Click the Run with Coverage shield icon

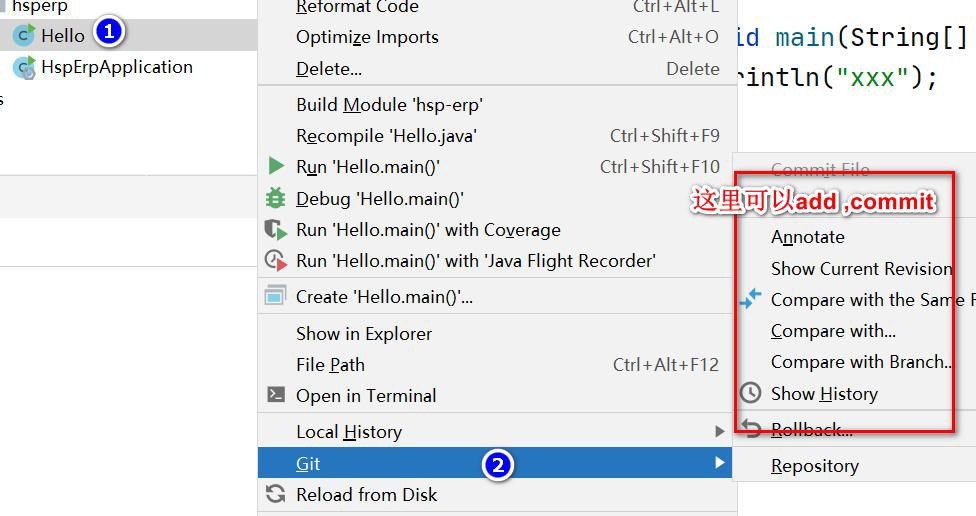click(x=276, y=230)
